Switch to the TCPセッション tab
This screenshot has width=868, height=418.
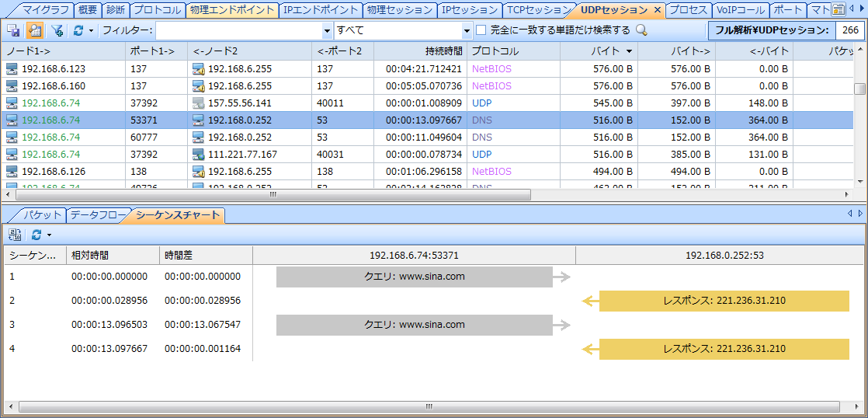(537, 10)
